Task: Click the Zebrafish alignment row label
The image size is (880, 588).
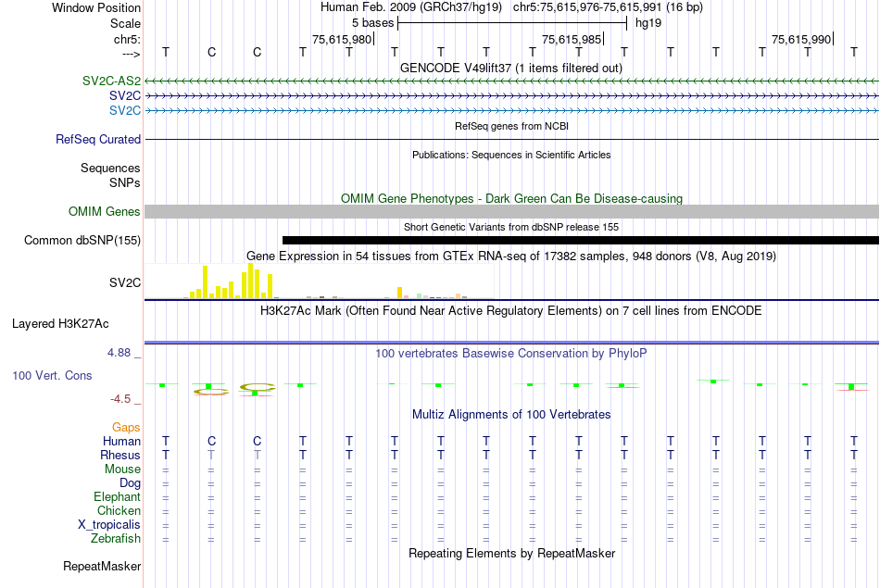Action: point(116,538)
